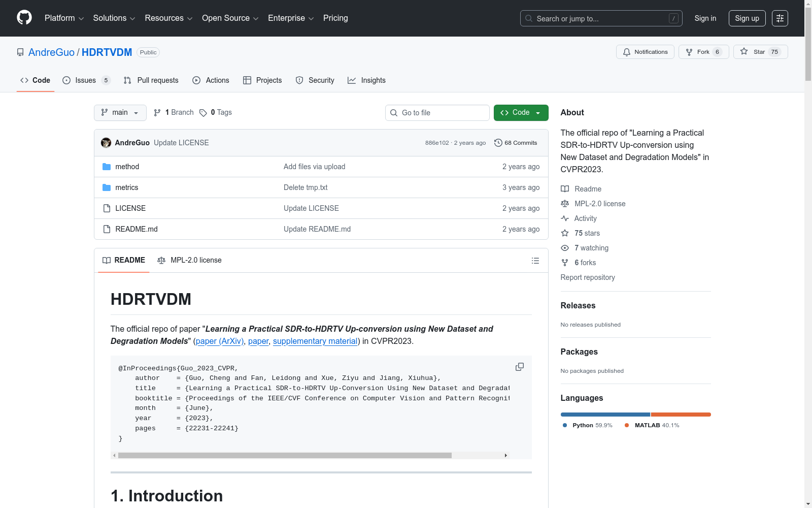Click the magnifier icon in header search
This screenshot has height=508, width=812.
529,18
